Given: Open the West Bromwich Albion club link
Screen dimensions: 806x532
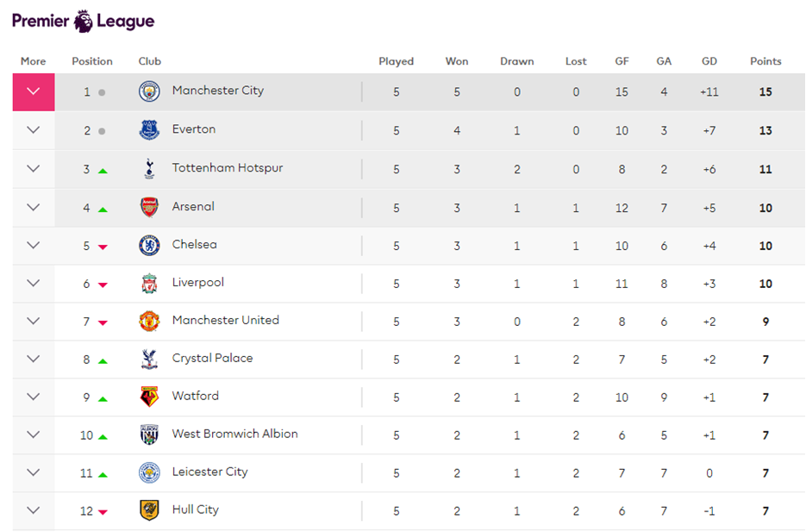Looking at the screenshot, I should (234, 434).
